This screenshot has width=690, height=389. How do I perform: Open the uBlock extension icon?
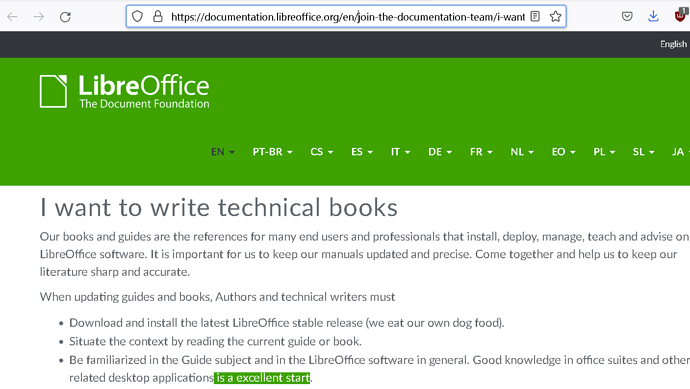(680, 16)
